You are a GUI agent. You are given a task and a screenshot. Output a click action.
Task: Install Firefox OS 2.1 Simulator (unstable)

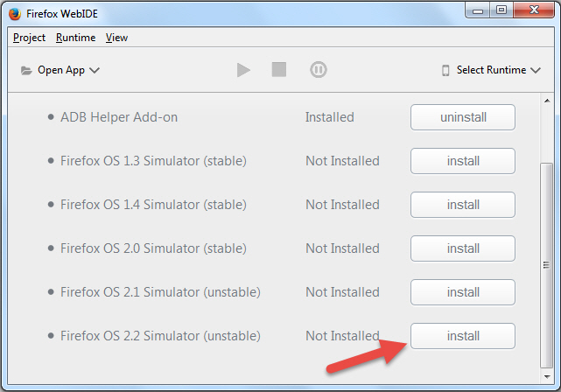click(463, 292)
